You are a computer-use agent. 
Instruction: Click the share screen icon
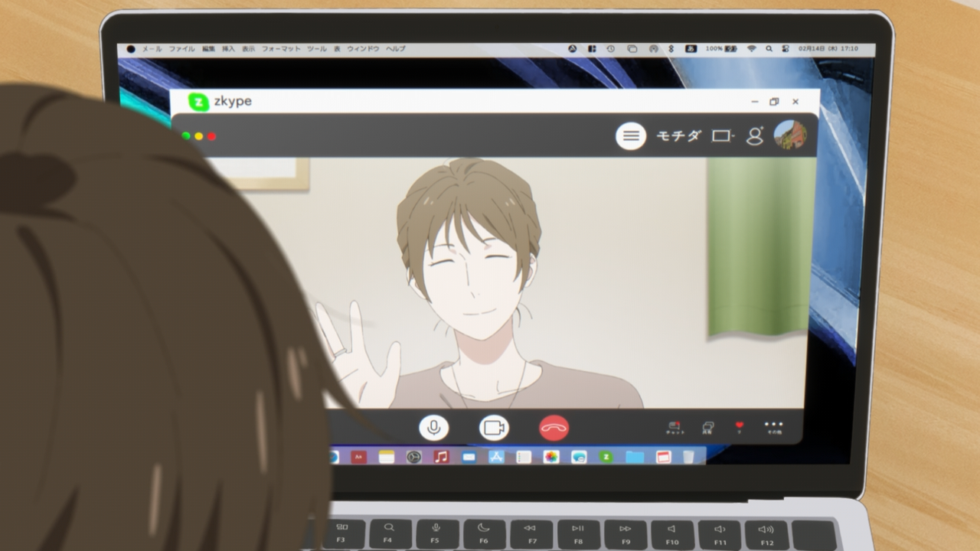coord(707,427)
